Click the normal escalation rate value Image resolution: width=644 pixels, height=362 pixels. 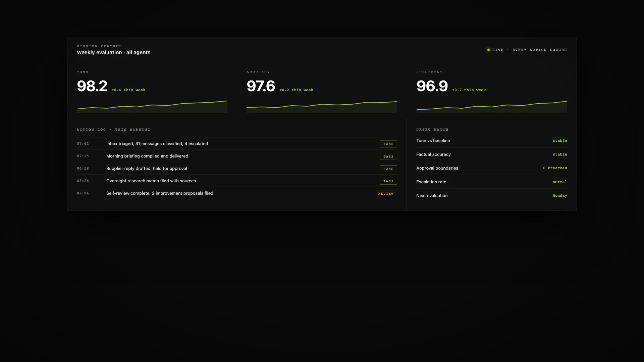coord(560,182)
